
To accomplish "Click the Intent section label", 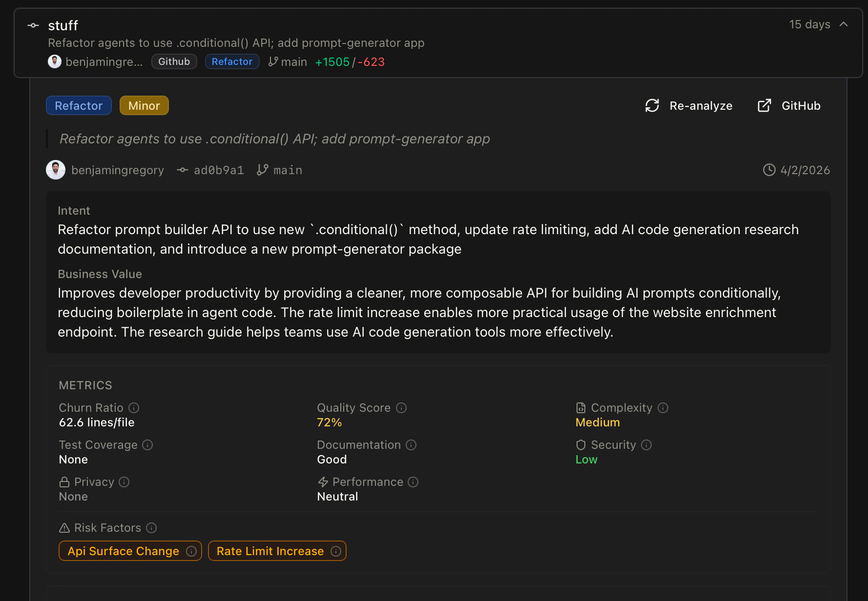I will pos(74,211).
